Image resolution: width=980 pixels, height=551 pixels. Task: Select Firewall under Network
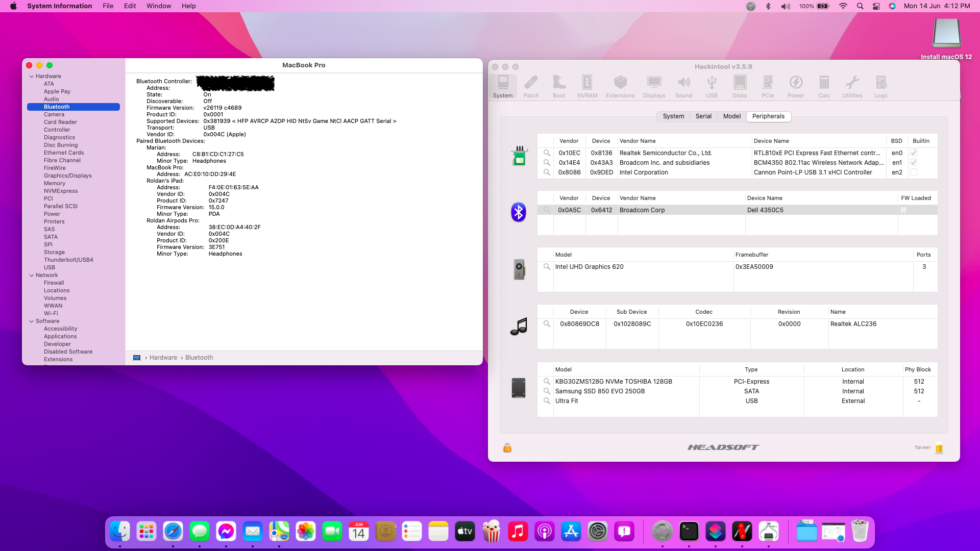tap(54, 283)
